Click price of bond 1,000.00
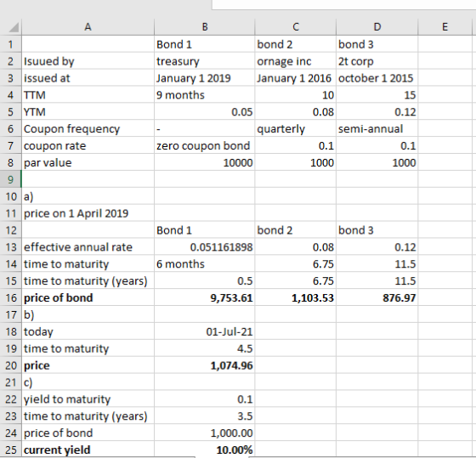This screenshot has width=476, height=458. point(205,433)
